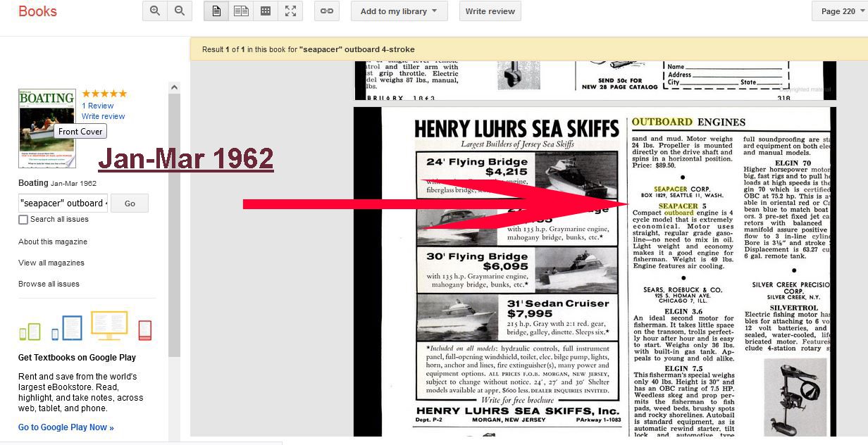Click Get Textbooks on Google Play heading
Image resolution: width=868 pixels, height=445 pixels.
77,358
